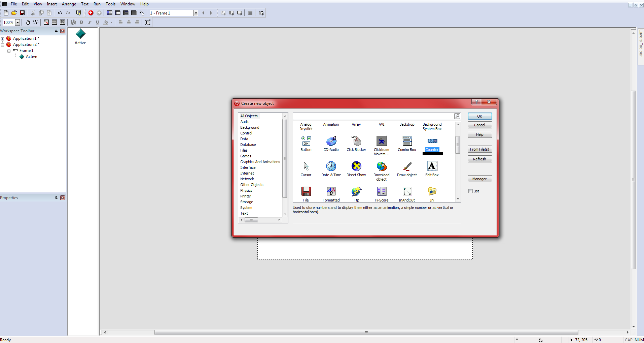Click the Refresh button
This screenshot has height=343, width=644.
pos(480,159)
